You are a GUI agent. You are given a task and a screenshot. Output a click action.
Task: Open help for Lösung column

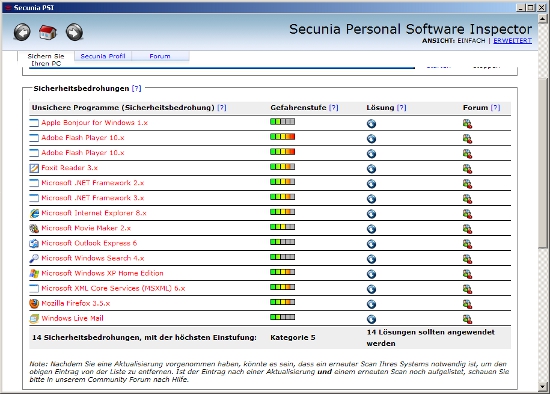coord(402,107)
